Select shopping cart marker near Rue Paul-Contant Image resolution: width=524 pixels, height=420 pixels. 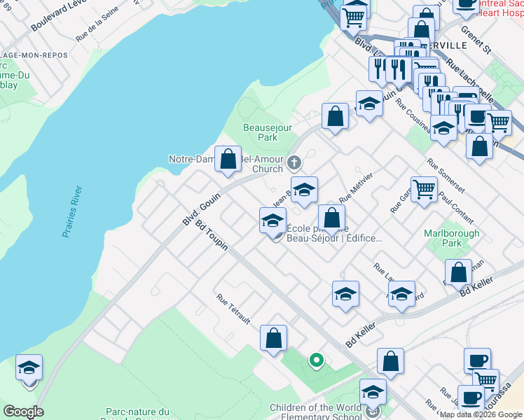(x=424, y=190)
